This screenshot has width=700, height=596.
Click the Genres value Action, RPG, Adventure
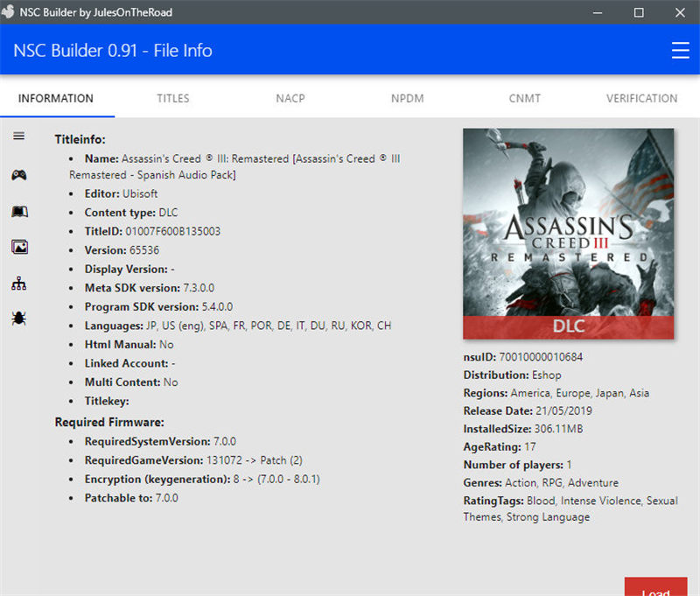[x=562, y=482]
